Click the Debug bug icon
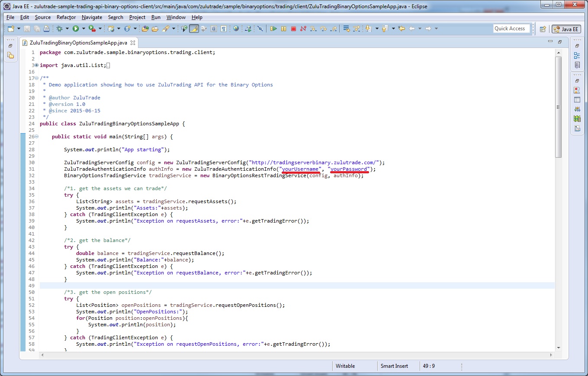Screen dimensions: 588x376 (59, 29)
